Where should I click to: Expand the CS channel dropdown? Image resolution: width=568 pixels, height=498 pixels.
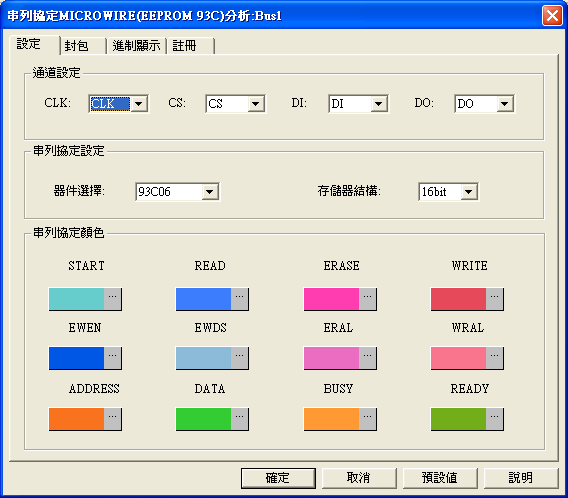pos(256,104)
